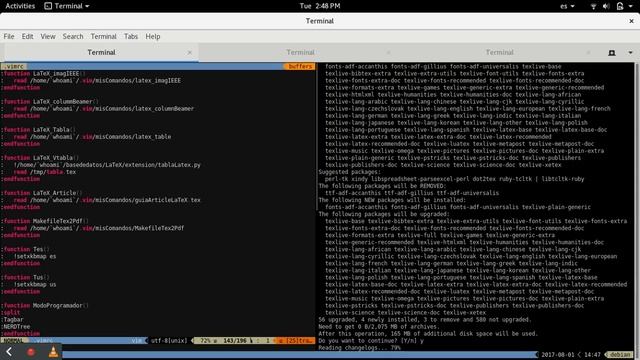Switch to the second Terminal tab
Screen dimensions: 640x360
(300, 52)
